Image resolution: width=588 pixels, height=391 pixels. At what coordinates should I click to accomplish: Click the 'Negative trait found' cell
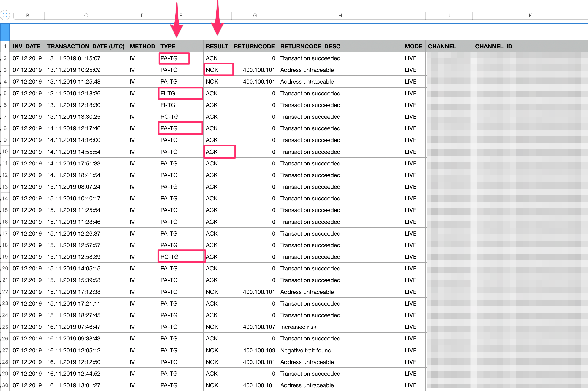[x=305, y=350]
